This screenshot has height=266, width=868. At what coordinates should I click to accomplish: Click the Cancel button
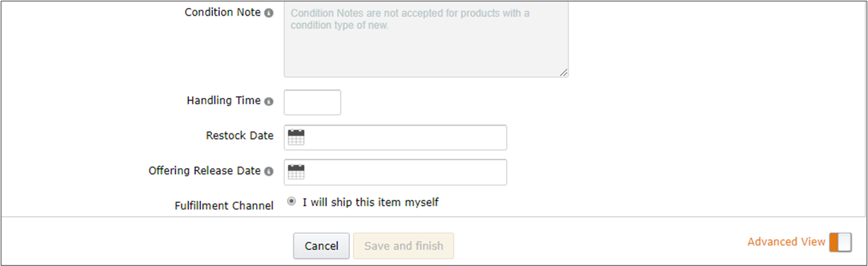[321, 246]
